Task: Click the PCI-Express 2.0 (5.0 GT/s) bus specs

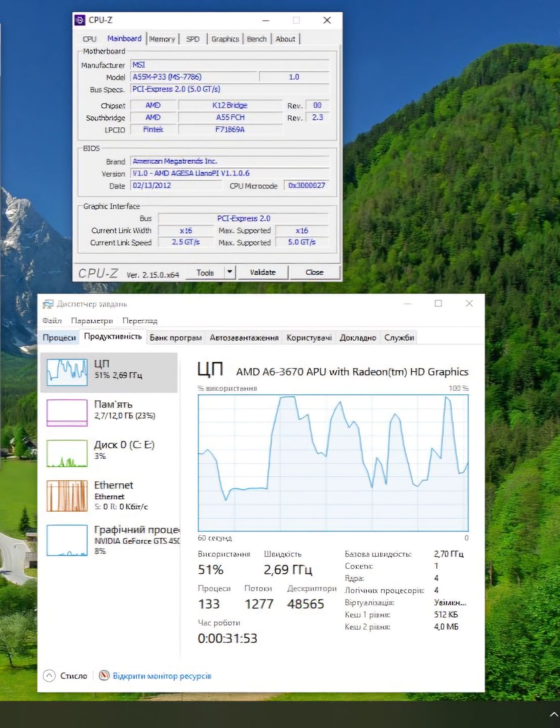Action: (x=230, y=89)
